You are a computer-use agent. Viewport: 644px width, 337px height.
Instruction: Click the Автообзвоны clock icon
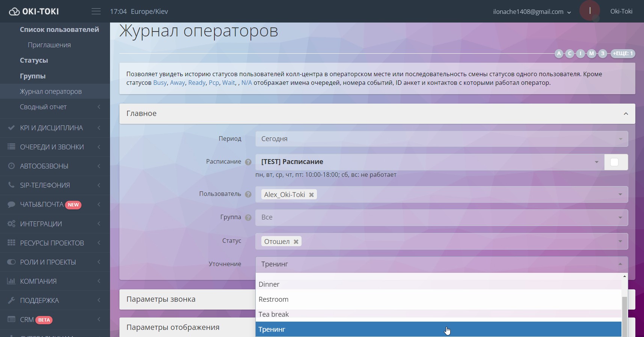tap(11, 166)
